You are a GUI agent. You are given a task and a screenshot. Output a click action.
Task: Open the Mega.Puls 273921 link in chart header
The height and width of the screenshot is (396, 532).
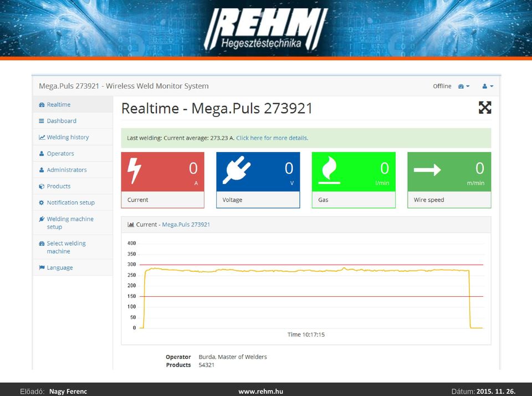click(186, 225)
